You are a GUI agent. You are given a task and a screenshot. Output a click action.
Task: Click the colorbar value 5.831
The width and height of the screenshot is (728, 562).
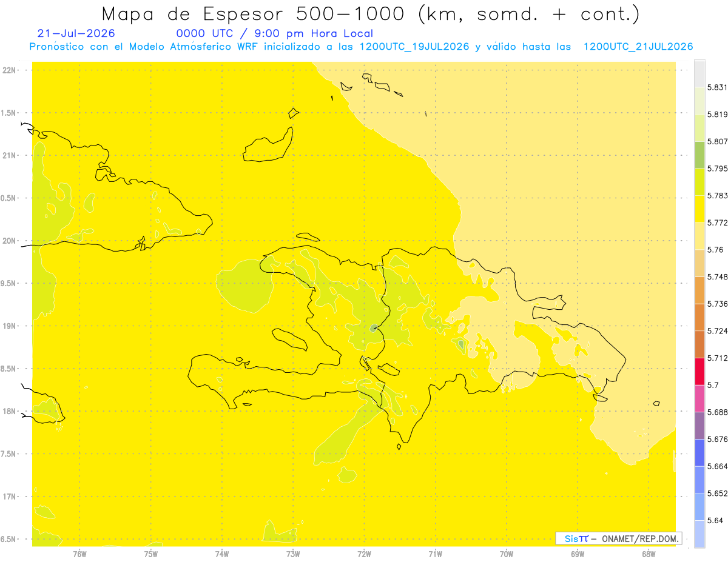(717, 87)
